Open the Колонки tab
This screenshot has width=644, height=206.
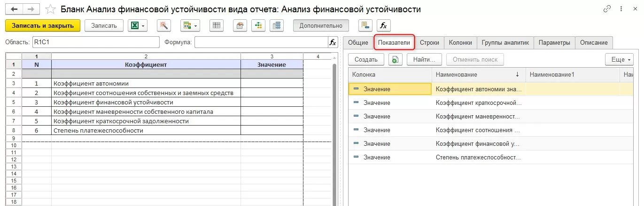(x=460, y=42)
